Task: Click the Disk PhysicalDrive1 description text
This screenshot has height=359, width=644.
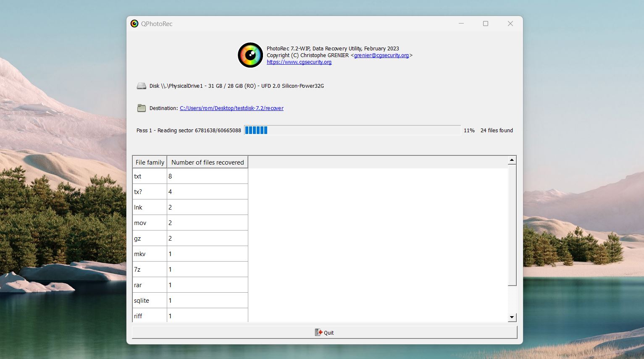Action: (237, 86)
